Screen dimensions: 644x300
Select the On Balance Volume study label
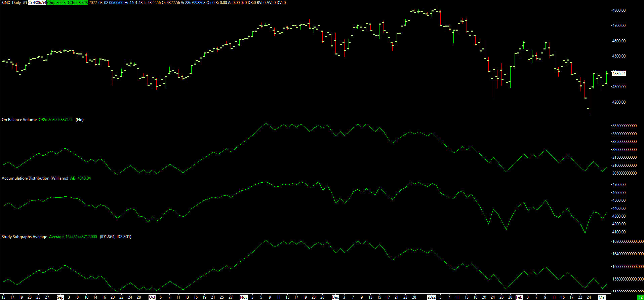coord(19,120)
